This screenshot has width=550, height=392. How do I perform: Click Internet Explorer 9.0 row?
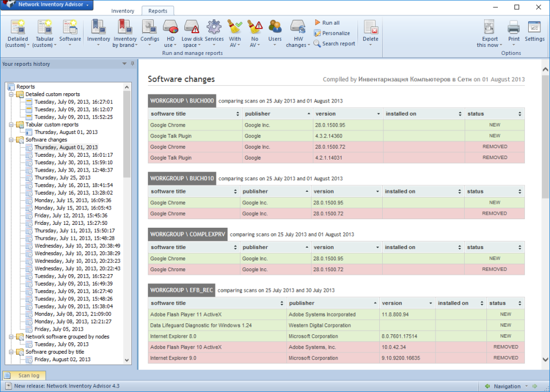(x=336, y=358)
